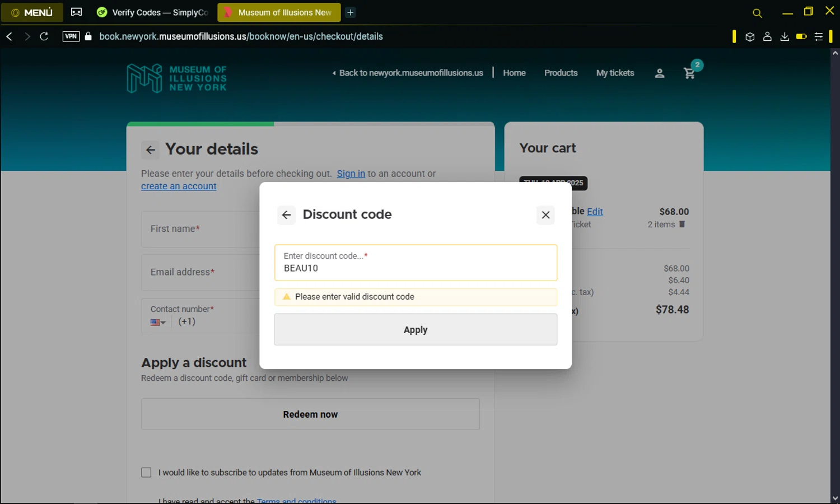This screenshot has height=504, width=840.
Task: Switch to the Verify Codes — SimplyCodes tab
Action: [x=153, y=12]
